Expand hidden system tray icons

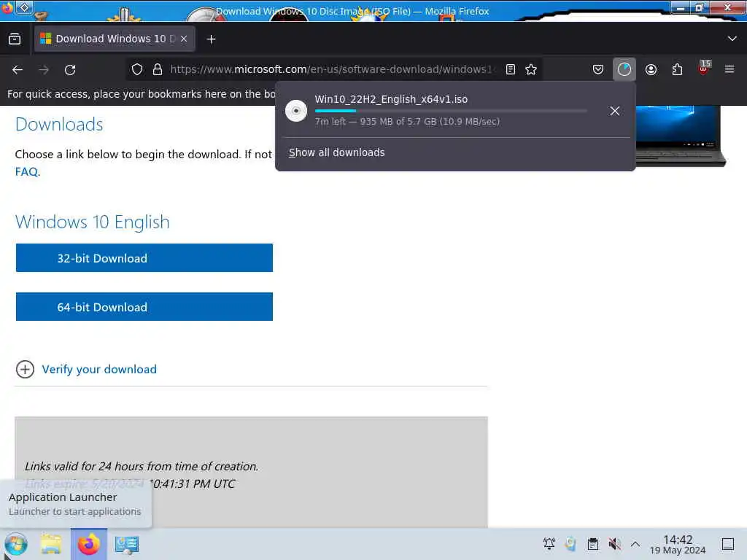pos(635,544)
